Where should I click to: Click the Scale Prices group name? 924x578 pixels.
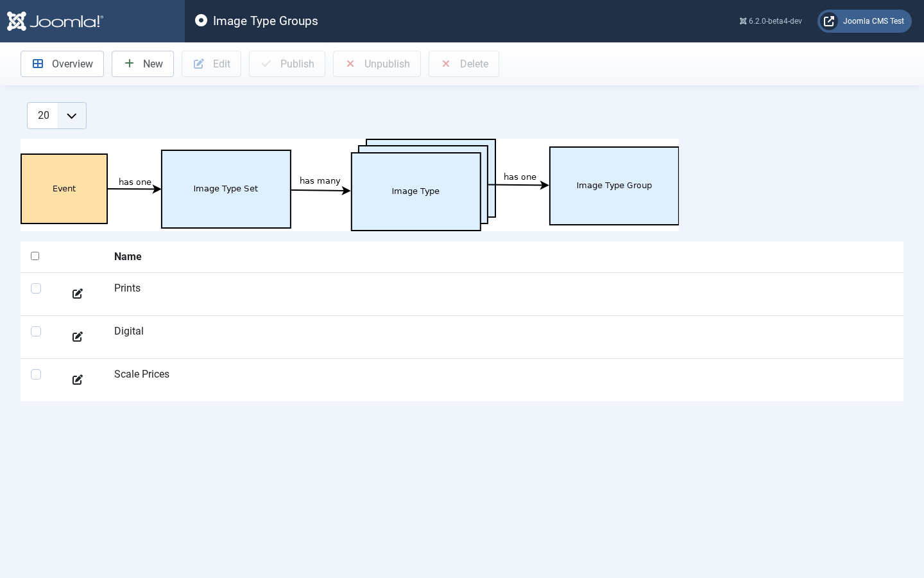(x=142, y=374)
